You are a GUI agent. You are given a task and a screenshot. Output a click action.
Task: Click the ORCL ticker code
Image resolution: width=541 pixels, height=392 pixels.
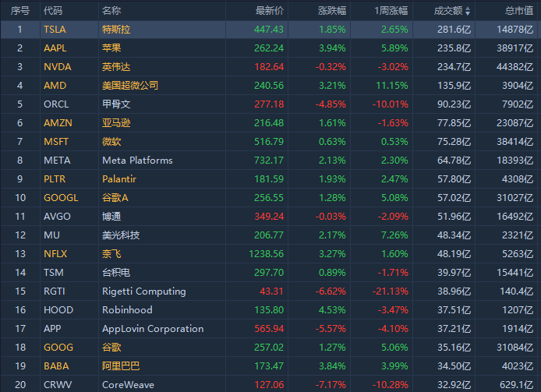tap(56, 104)
